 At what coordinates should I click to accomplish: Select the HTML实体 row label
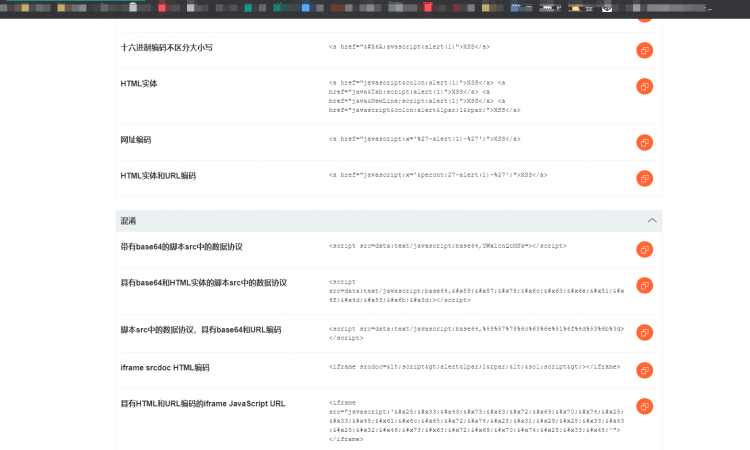[x=139, y=84]
